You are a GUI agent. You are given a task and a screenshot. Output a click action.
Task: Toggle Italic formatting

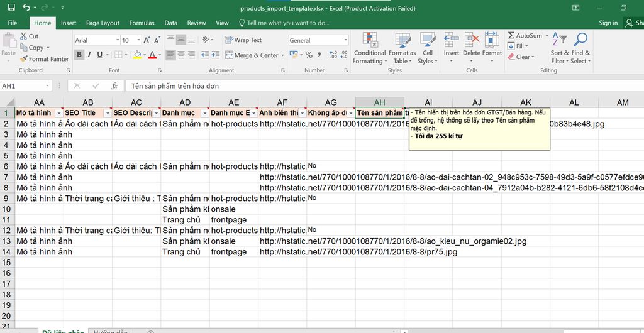click(91, 55)
